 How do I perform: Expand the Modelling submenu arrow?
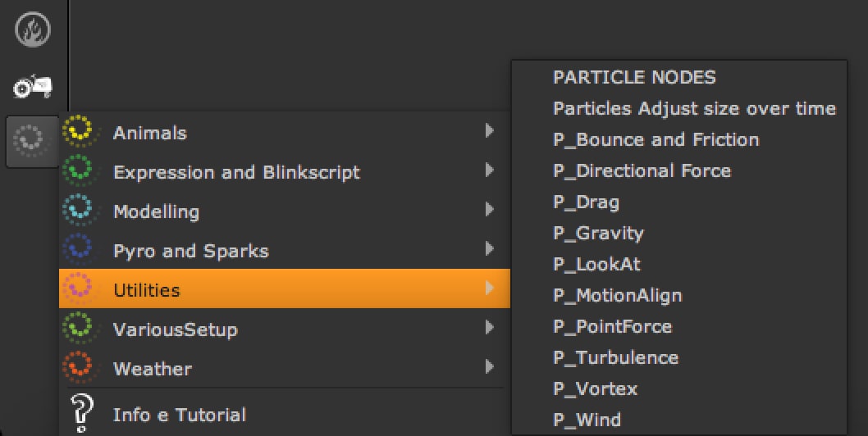pos(490,210)
